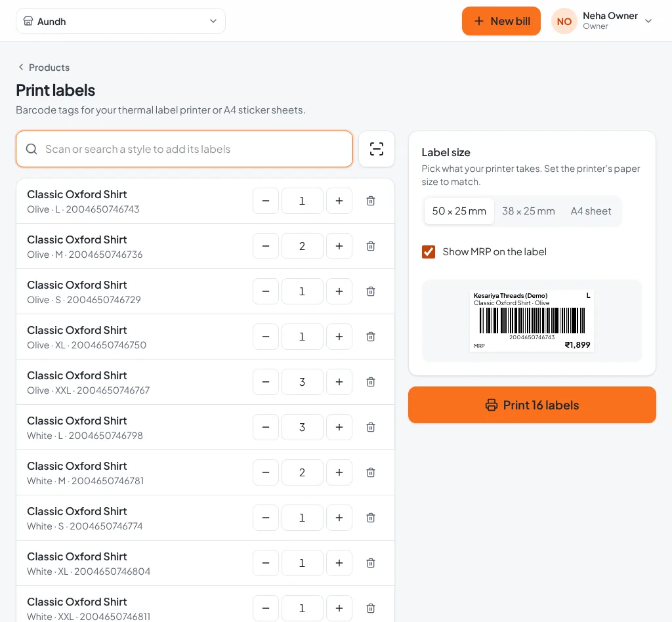Remove Olive S 2004650746729 row via trash
The width and height of the screenshot is (672, 622).
(x=371, y=291)
